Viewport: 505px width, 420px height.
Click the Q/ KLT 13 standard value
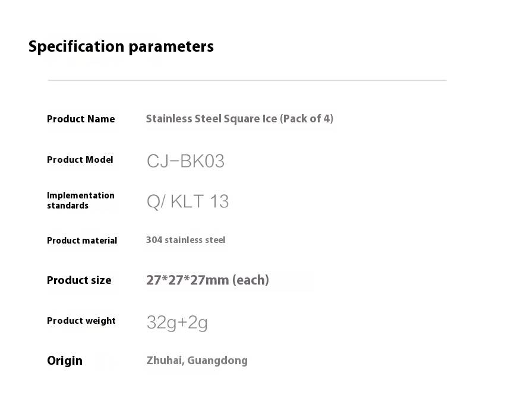[187, 201]
